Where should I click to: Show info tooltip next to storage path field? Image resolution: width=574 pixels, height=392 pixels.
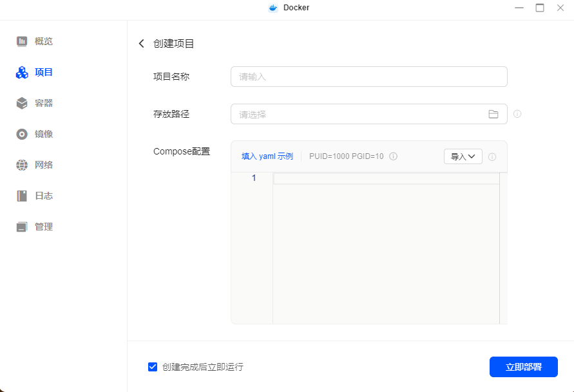pos(517,114)
